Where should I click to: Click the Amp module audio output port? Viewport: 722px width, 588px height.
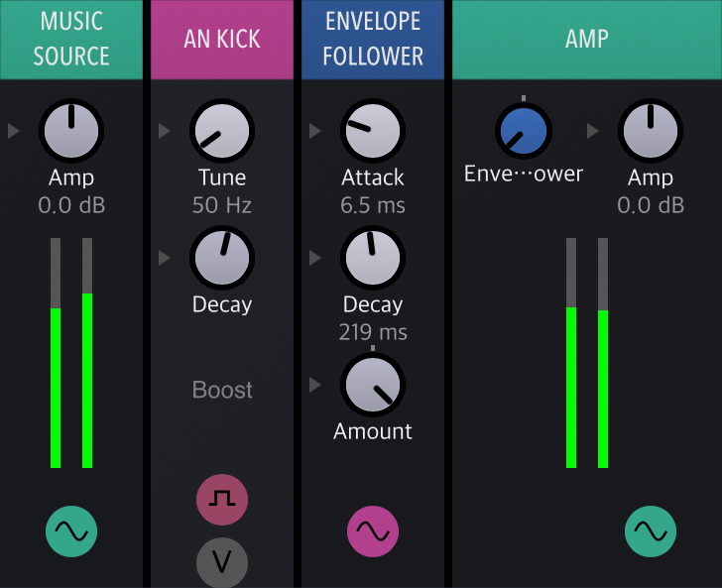651,531
